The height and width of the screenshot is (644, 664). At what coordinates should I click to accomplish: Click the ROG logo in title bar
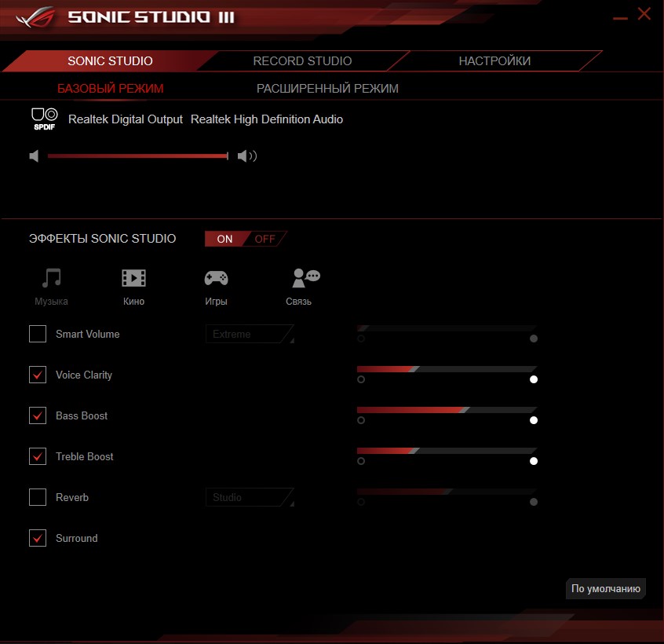(35, 17)
